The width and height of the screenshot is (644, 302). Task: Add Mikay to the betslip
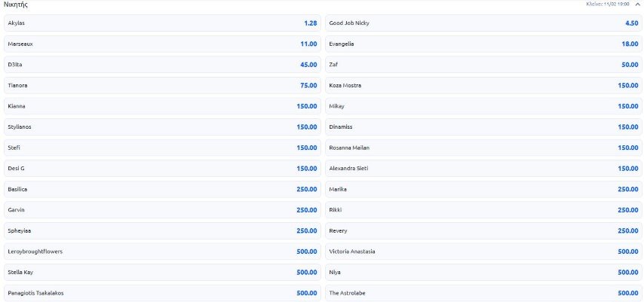pos(483,106)
